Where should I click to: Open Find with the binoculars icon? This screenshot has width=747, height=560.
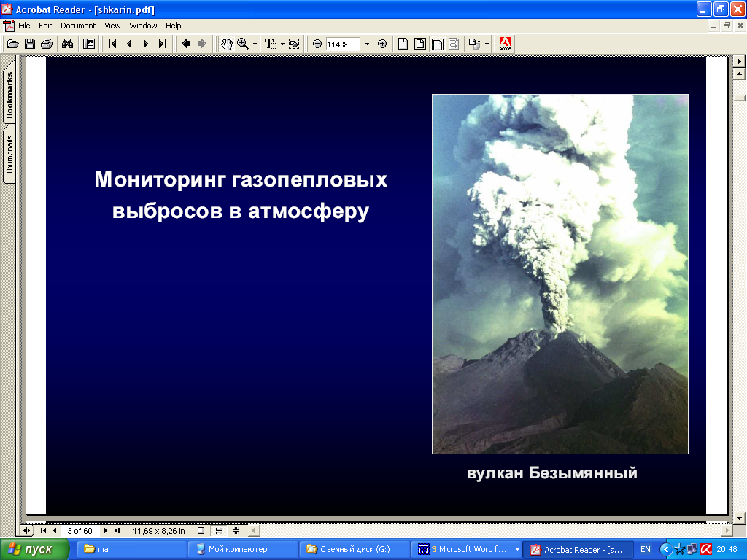(x=67, y=44)
